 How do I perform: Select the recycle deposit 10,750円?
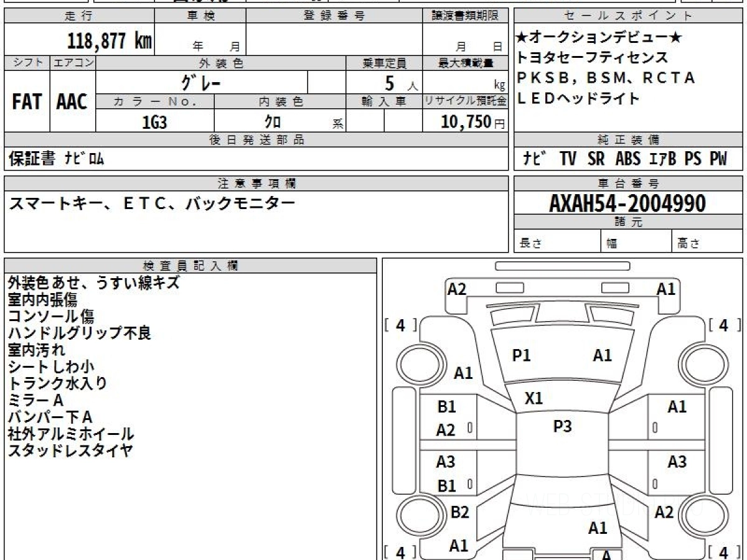(x=472, y=121)
